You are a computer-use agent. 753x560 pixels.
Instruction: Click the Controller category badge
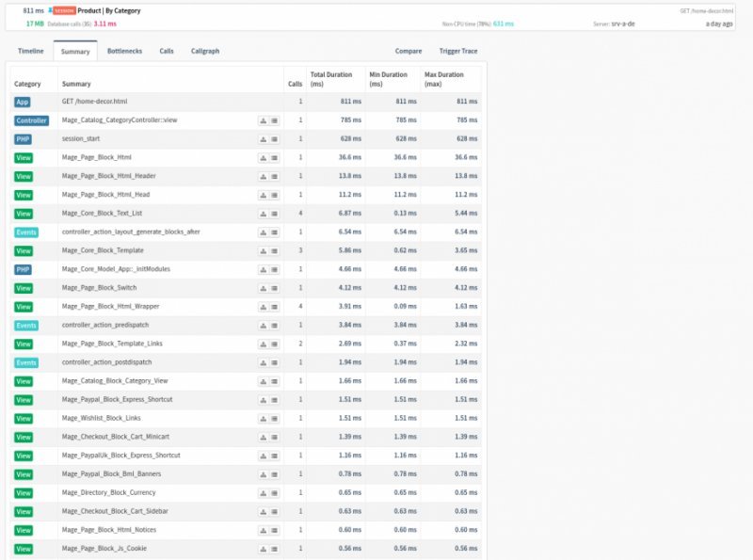tap(31, 120)
